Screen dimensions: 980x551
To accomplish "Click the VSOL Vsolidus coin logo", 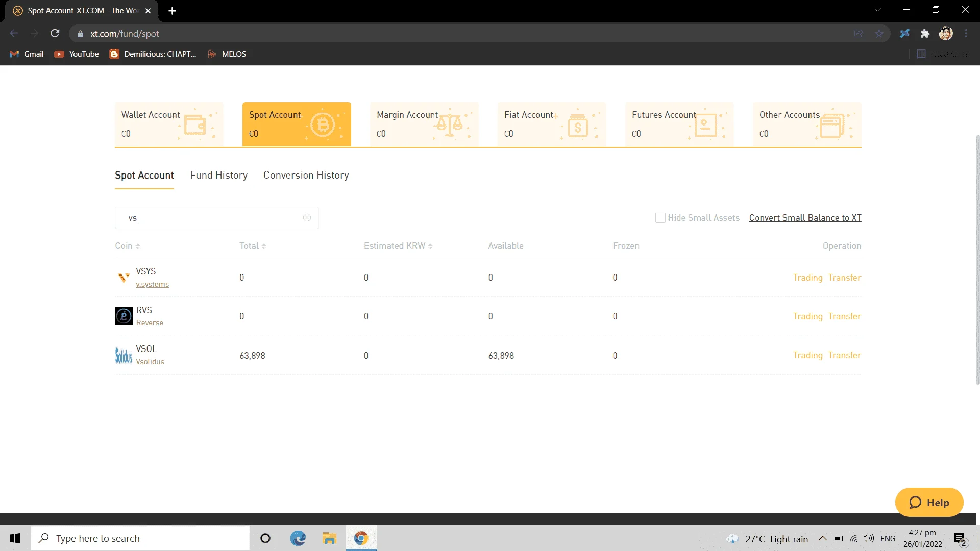I will [124, 355].
